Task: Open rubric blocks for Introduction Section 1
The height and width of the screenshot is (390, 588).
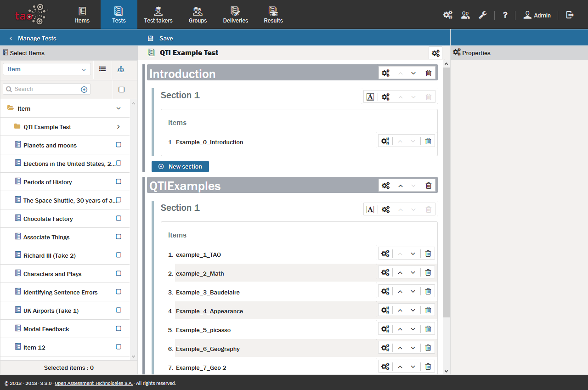Action: [370, 97]
